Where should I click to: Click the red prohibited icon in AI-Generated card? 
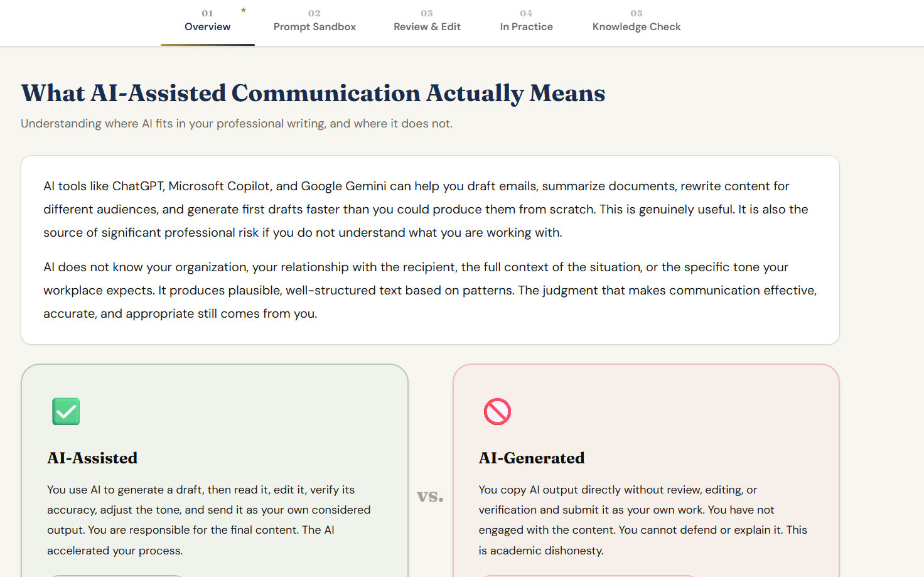click(497, 411)
